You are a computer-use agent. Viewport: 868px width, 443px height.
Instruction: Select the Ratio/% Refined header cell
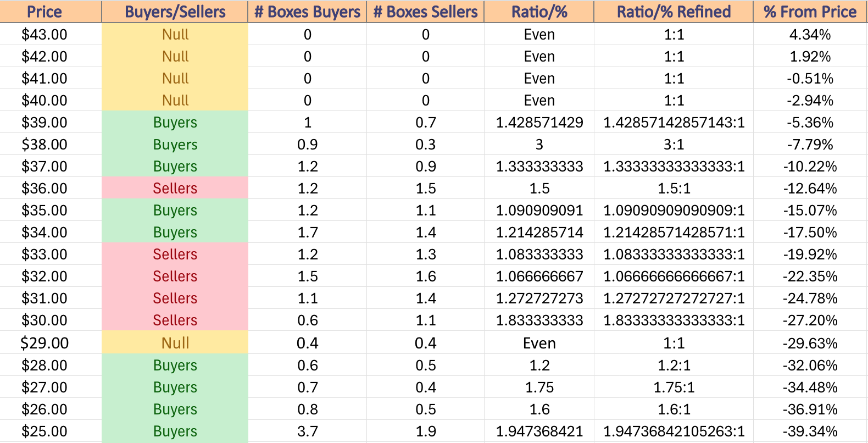point(674,12)
